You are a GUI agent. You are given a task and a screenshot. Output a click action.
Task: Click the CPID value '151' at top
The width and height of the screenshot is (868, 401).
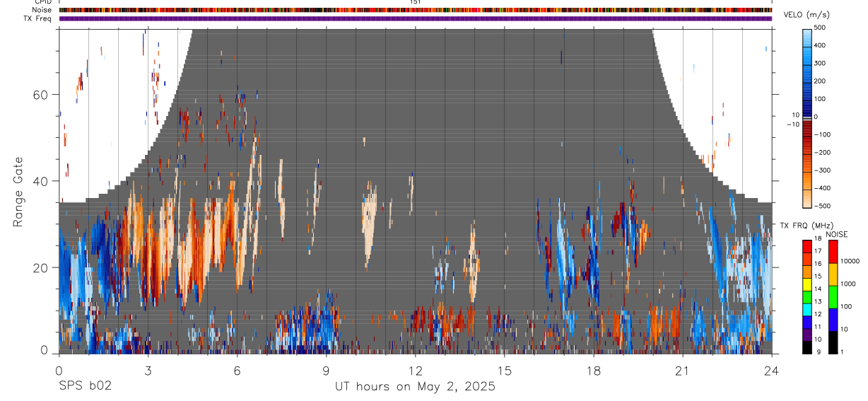point(415,2)
